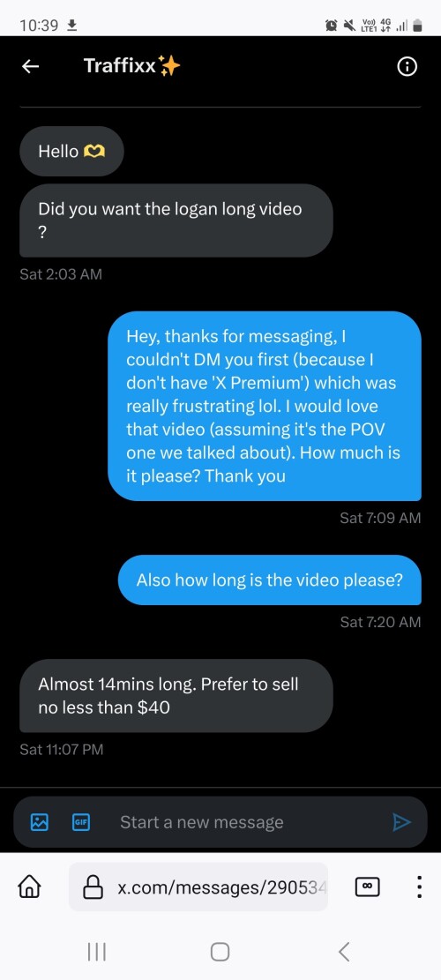Select the 'logan long video' message

176,220
